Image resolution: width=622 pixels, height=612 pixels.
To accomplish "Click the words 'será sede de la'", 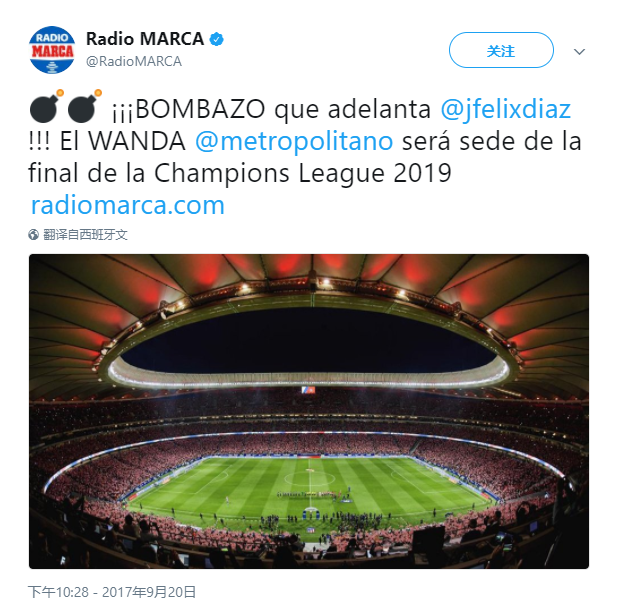I will (x=491, y=141).
